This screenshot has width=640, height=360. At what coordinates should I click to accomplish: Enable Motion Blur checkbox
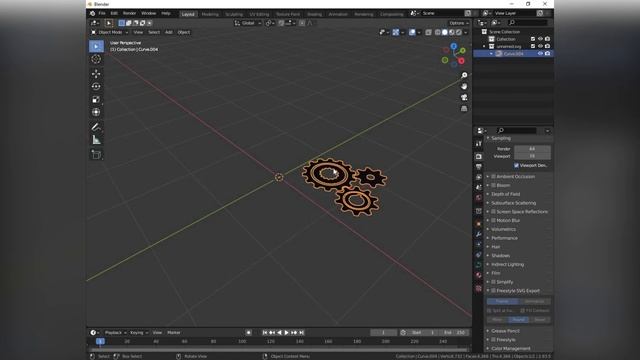[493, 220]
